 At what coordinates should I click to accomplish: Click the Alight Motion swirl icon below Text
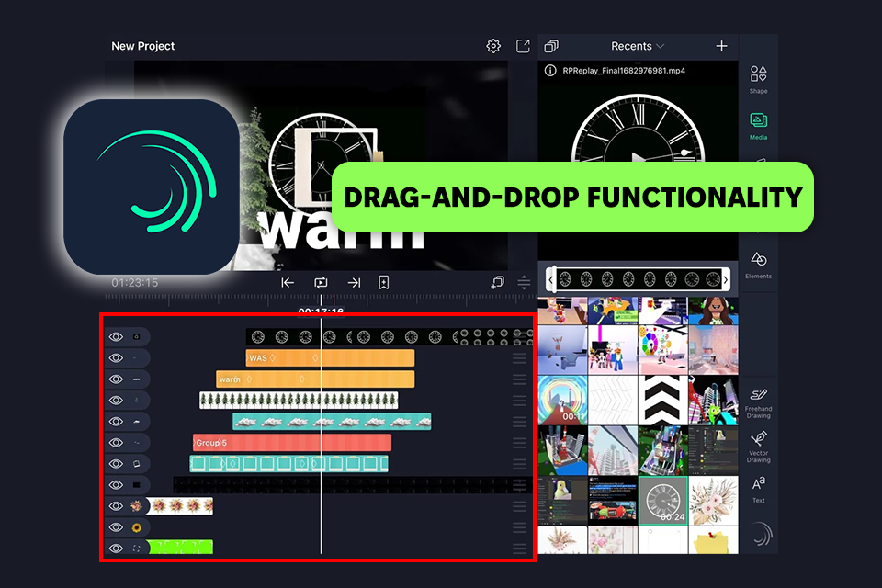point(762,534)
